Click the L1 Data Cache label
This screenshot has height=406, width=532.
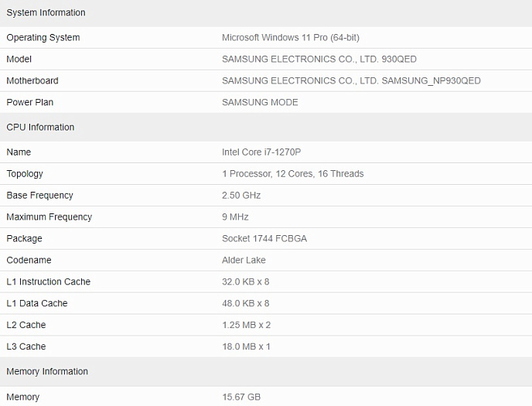[x=37, y=303]
